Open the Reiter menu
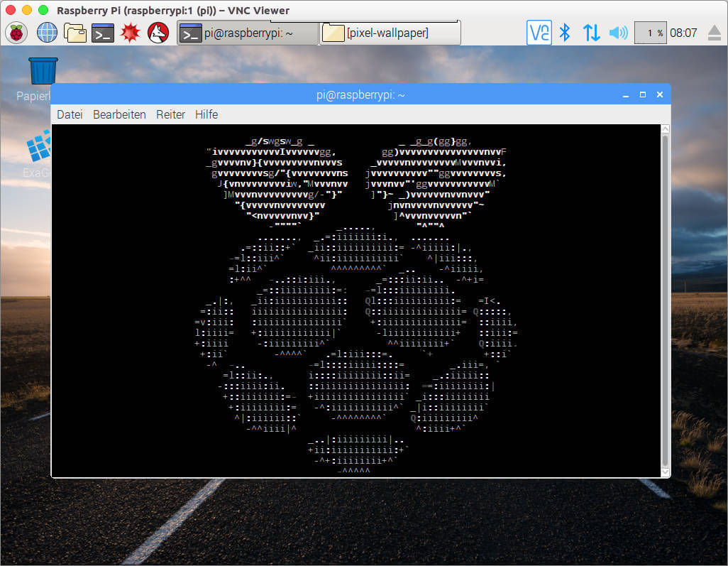The image size is (728, 566). tap(170, 114)
